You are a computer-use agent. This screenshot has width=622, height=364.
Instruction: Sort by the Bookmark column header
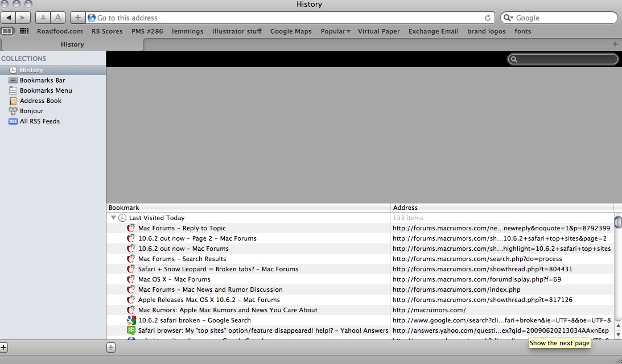click(249, 208)
